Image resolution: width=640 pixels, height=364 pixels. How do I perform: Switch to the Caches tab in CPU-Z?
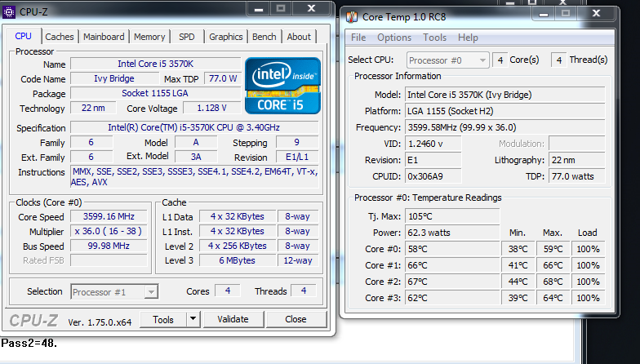(x=60, y=37)
